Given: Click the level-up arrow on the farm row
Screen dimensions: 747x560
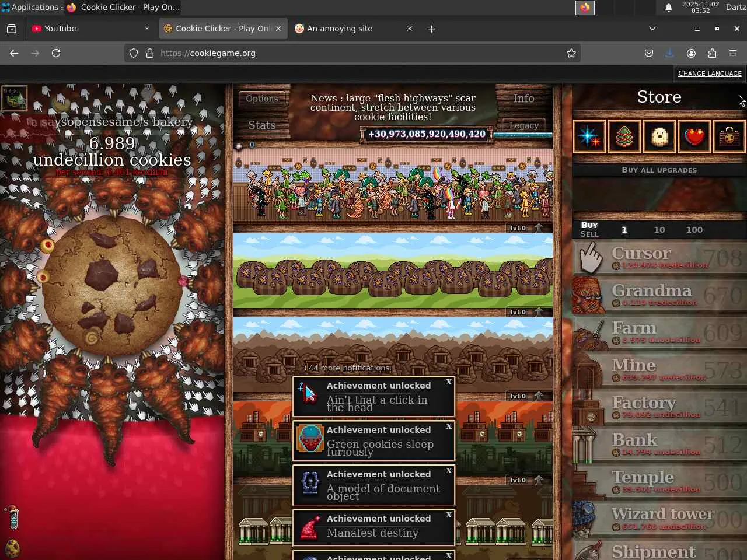Looking at the screenshot, I should 539,312.
